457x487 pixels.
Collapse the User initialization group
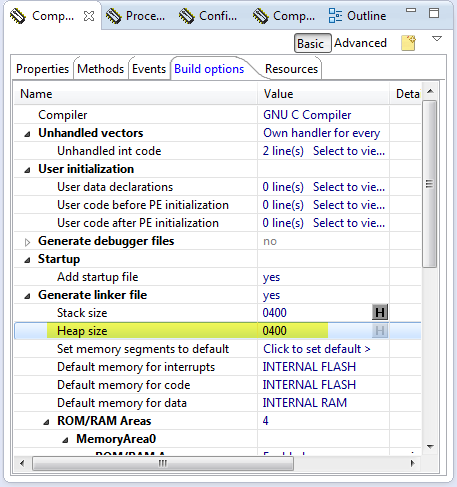27,170
